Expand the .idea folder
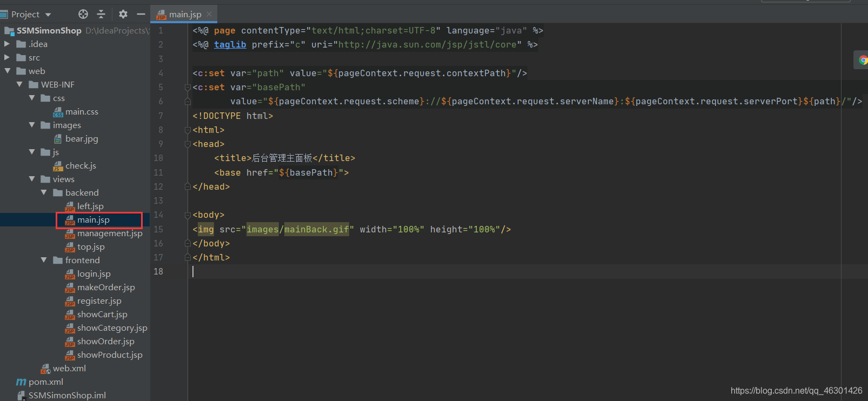This screenshot has height=401, width=868. coord(7,44)
